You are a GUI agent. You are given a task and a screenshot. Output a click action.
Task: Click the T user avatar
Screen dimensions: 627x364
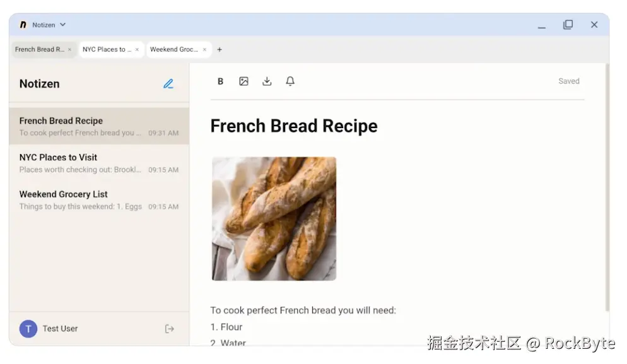point(28,329)
